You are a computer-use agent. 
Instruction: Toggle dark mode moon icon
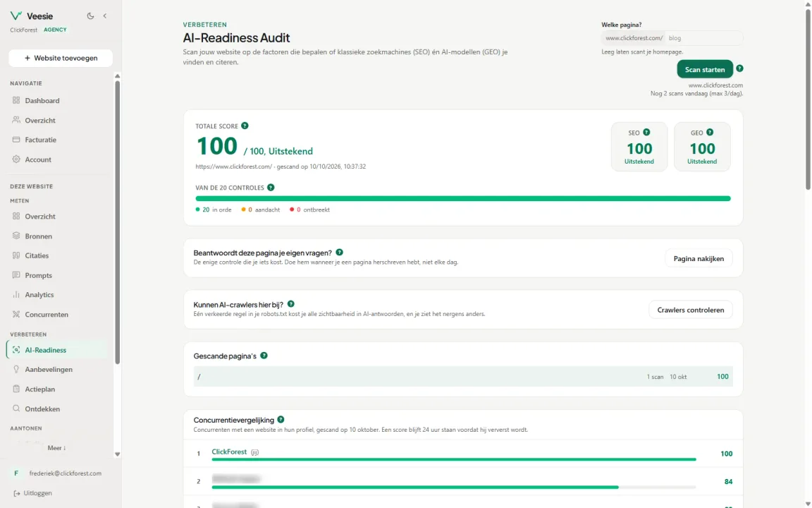tap(91, 16)
